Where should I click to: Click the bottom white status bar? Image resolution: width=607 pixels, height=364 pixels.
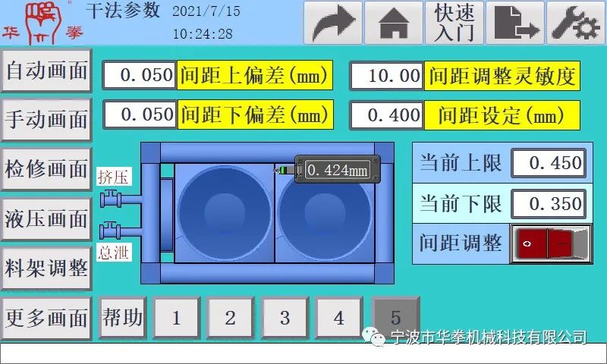(x=303, y=353)
